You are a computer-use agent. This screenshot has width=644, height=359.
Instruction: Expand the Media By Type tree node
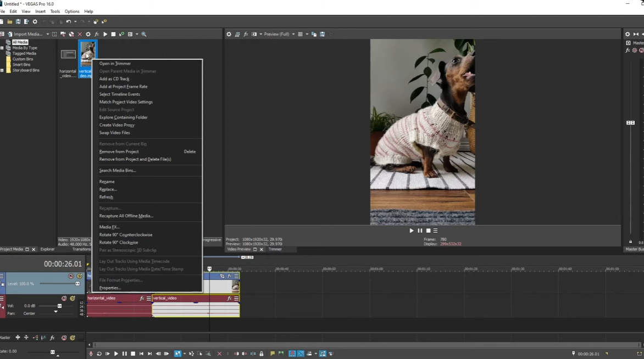[2, 48]
